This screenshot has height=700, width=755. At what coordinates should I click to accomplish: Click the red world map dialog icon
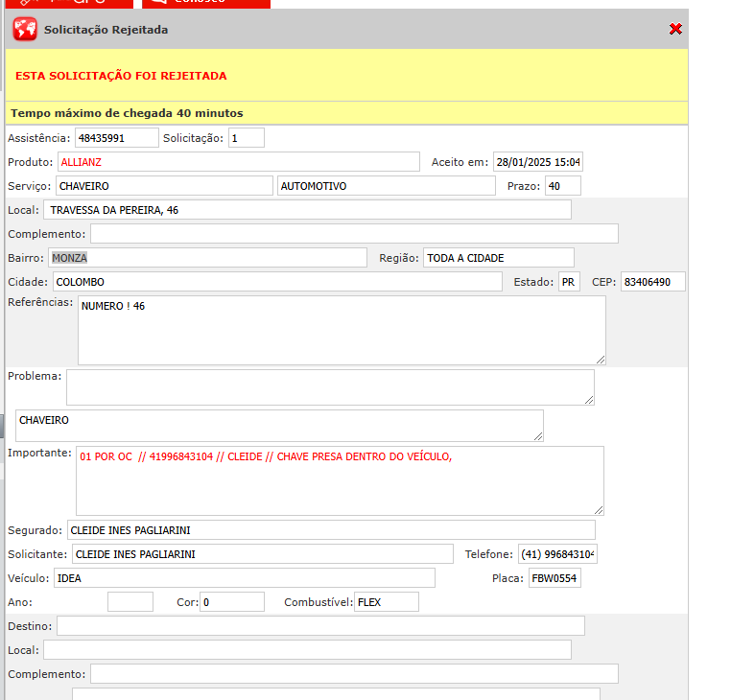25,30
